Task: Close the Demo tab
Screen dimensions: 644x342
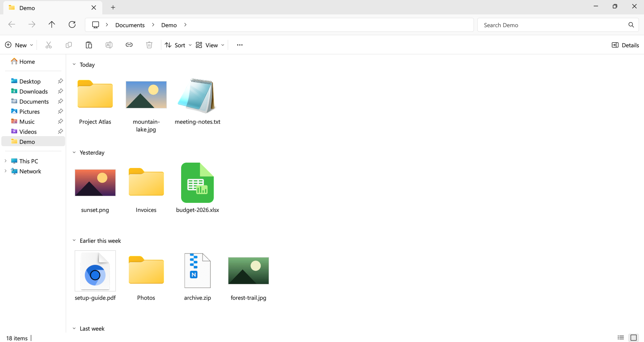Action: tap(94, 7)
